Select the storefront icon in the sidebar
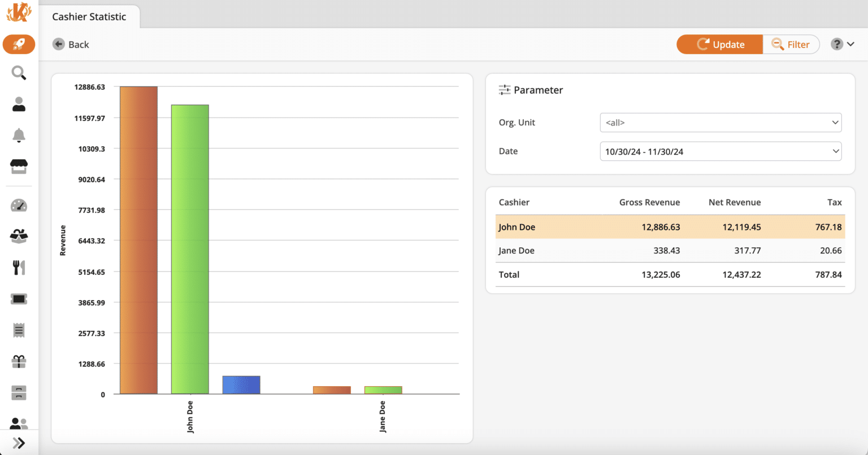This screenshot has height=455, width=868. click(x=19, y=165)
